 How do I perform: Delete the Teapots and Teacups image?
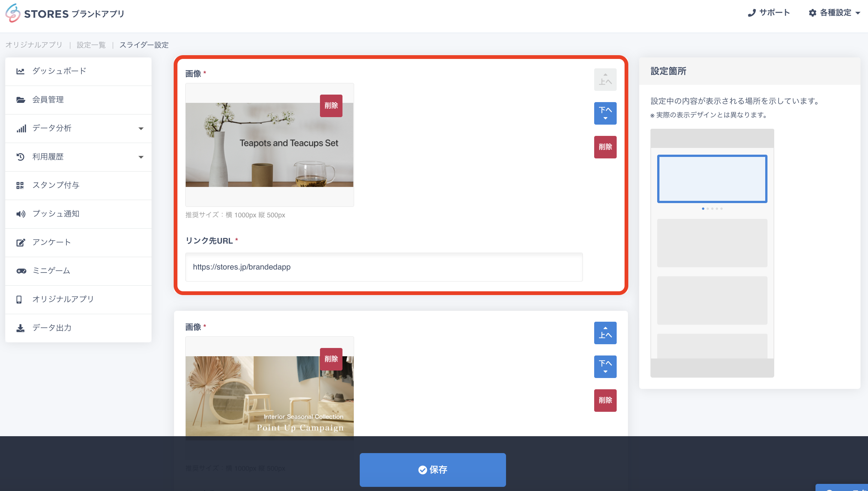pos(331,106)
